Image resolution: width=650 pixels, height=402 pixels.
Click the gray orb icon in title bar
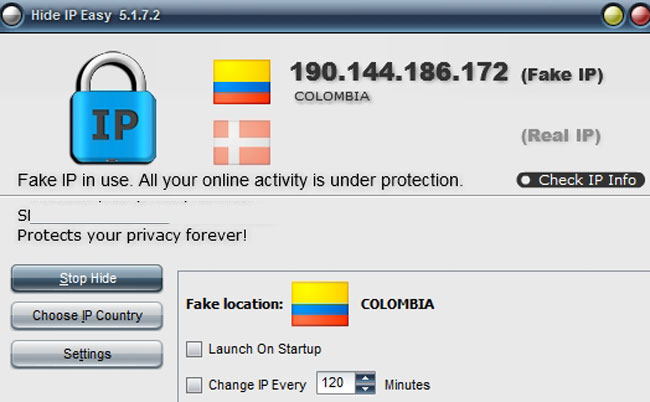12,15
